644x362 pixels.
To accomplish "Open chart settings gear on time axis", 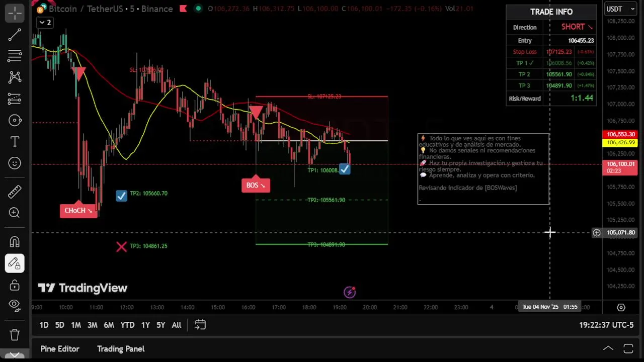I will (x=621, y=307).
